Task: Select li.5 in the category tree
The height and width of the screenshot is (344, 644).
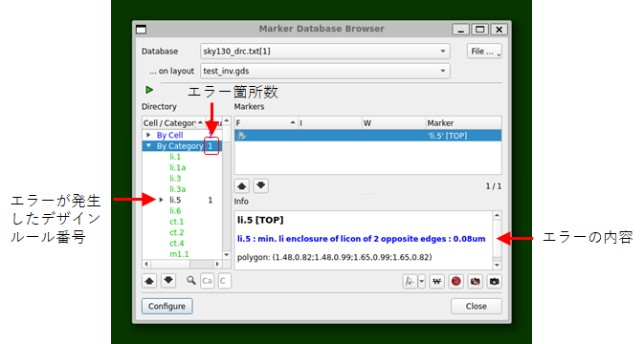Action: (175, 200)
